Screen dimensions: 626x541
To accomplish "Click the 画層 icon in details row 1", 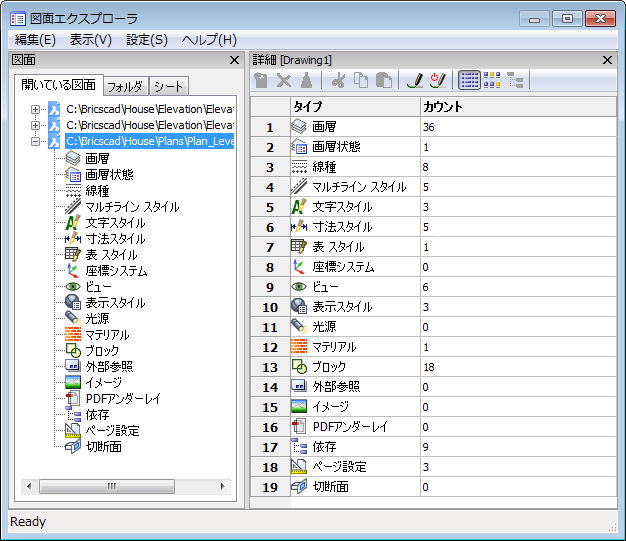I will tap(299, 127).
